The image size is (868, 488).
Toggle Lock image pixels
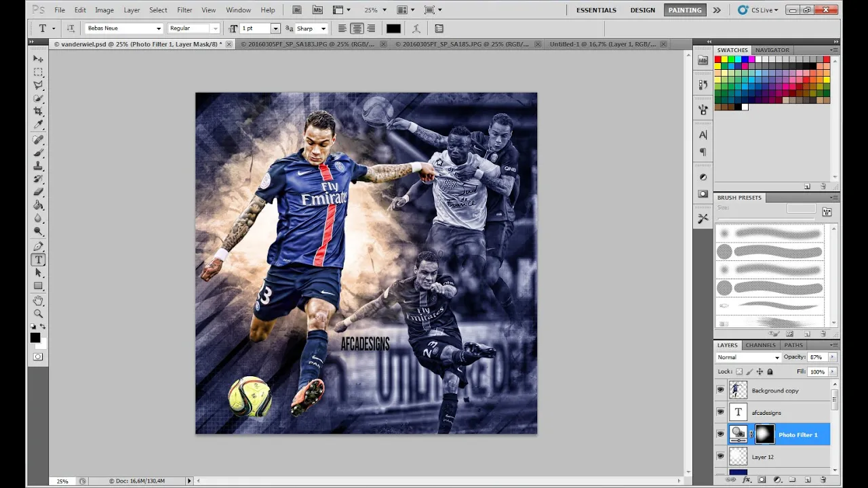749,371
